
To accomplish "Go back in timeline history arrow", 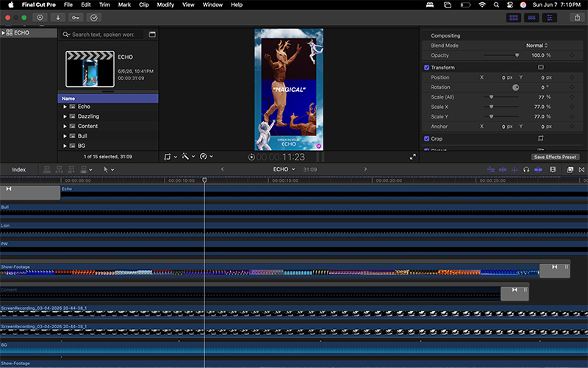I will coord(222,169).
